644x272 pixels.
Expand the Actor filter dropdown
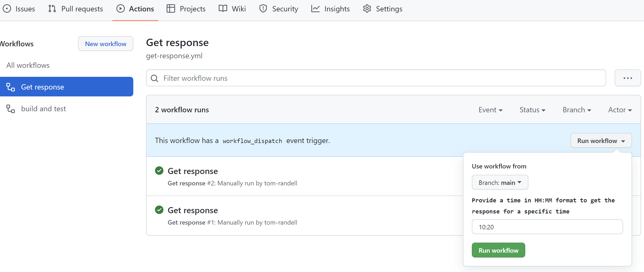tap(620, 109)
